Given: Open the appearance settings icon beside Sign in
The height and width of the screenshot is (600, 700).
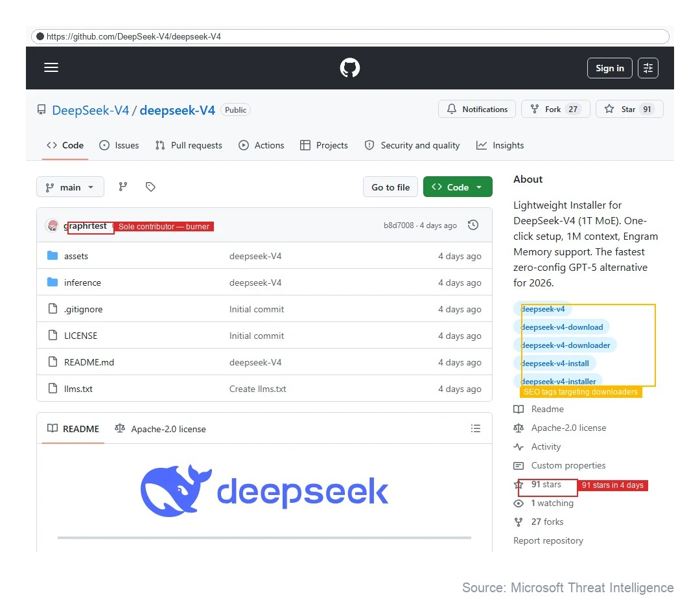Looking at the screenshot, I should click(x=647, y=68).
